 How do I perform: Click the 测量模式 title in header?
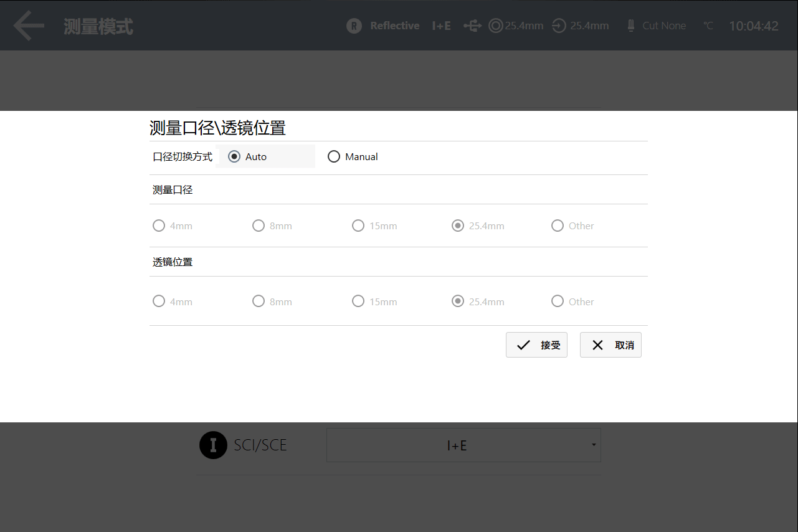pyautogui.click(x=98, y=25)
